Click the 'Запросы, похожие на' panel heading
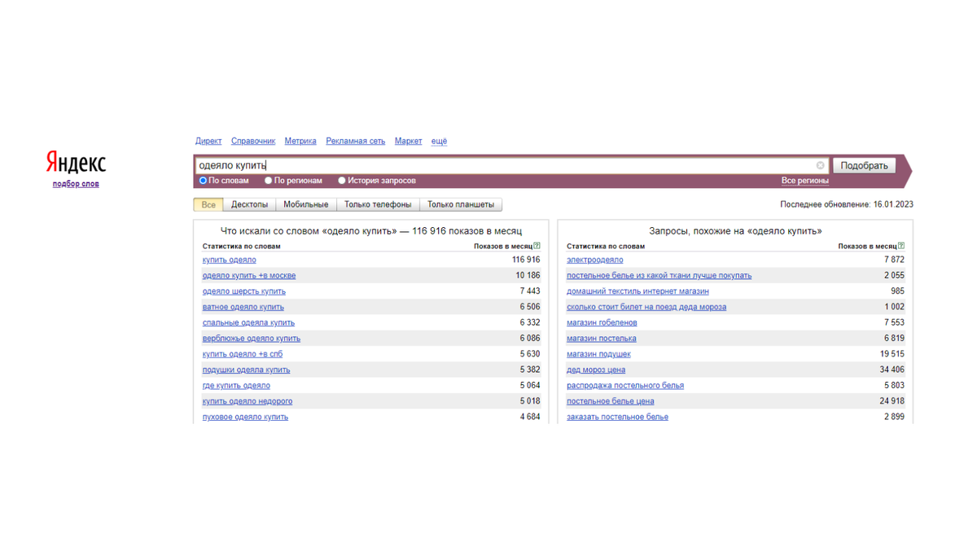977x560 pixels. [x=735, y=231]
